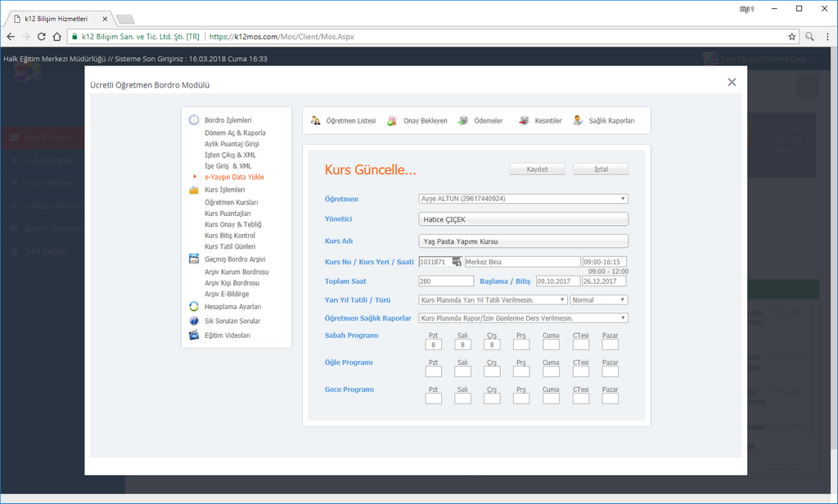Viewport: 838px width, 504px height.
Task: Click the Kesintiler icon
Action: point(524,120)
